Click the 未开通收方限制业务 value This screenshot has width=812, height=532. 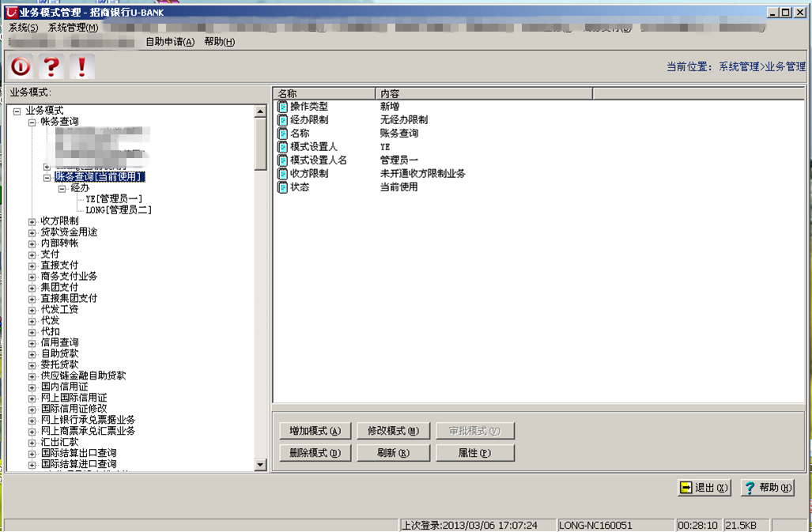(422, 174)
